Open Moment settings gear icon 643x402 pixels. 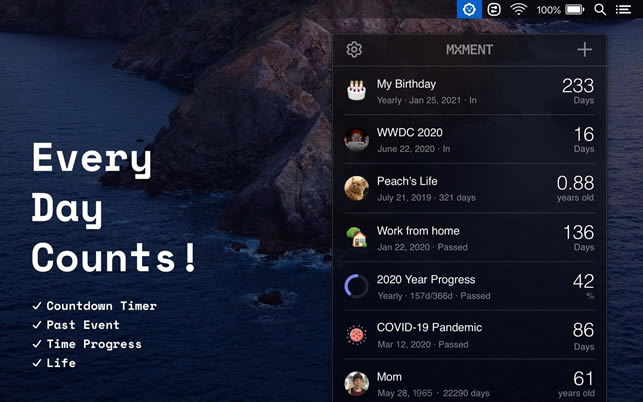(354, 50)
